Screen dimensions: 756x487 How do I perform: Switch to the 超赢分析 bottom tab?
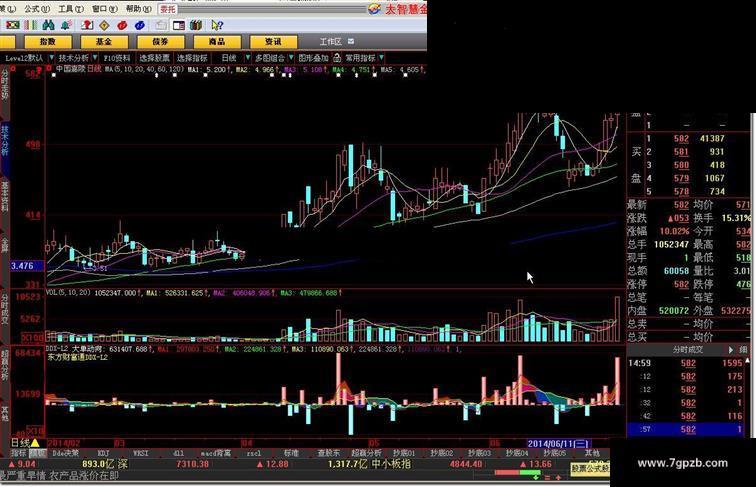click(x=366, y=453)
